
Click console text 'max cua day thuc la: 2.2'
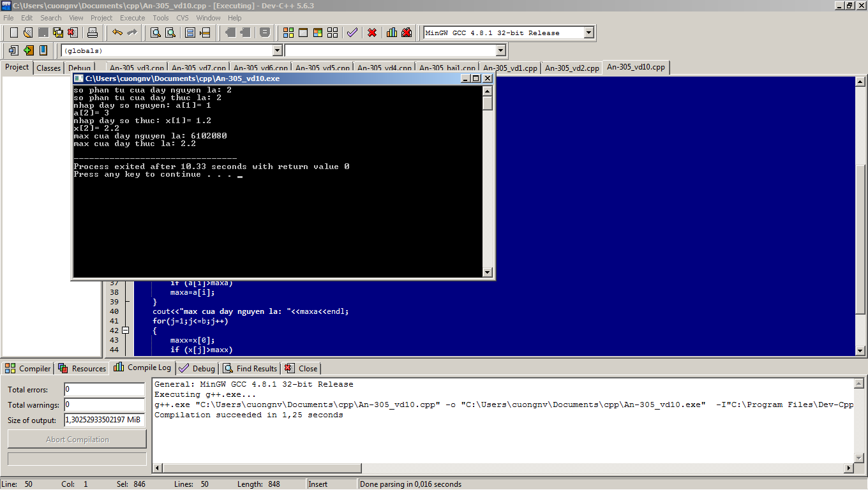point(135,144)
